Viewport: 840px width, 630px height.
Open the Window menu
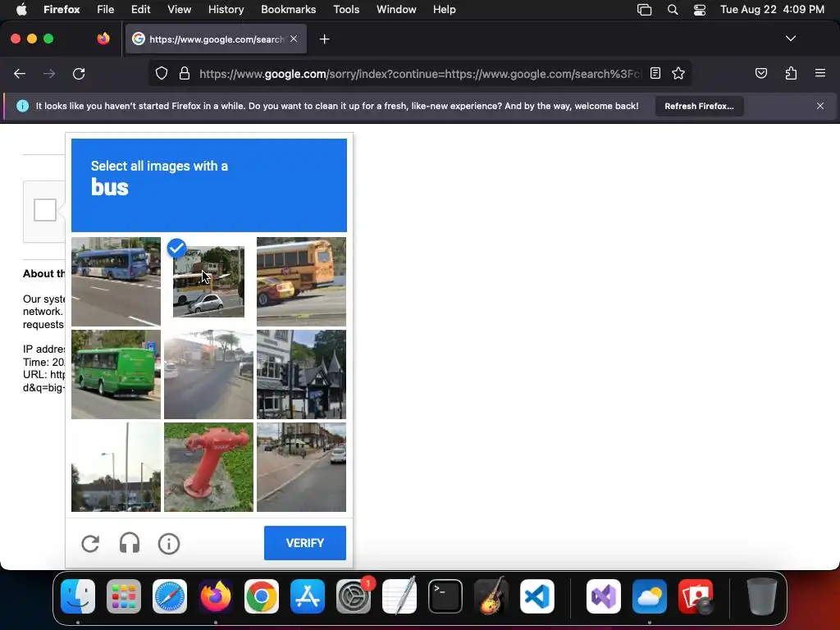pos(396,10)
